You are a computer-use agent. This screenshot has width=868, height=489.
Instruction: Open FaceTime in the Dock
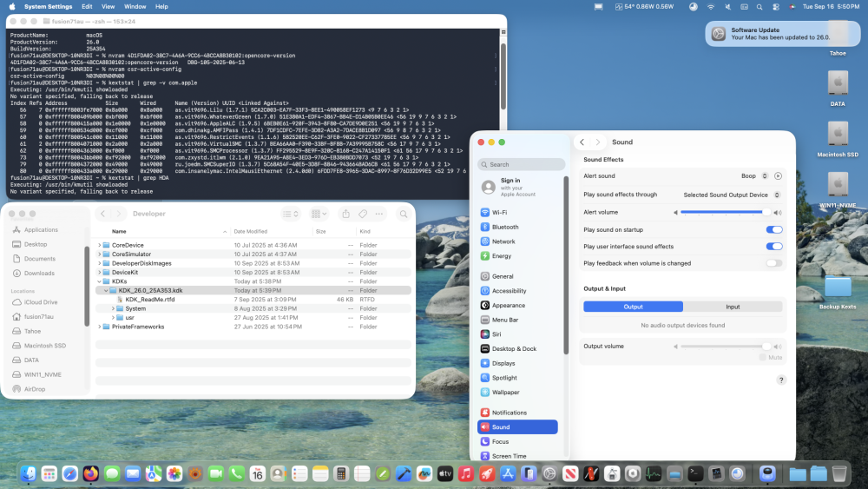[x=216, y=473]
